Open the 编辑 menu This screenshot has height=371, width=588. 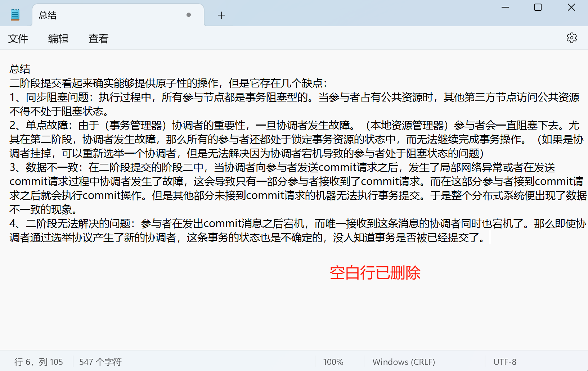coord(58,39)
